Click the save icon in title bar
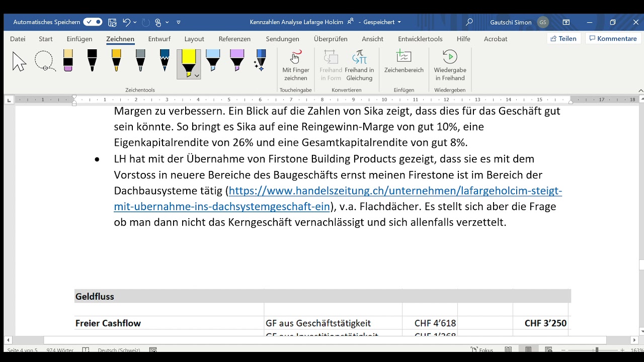Screen dimensions: 644x362 tap(112, 22)
